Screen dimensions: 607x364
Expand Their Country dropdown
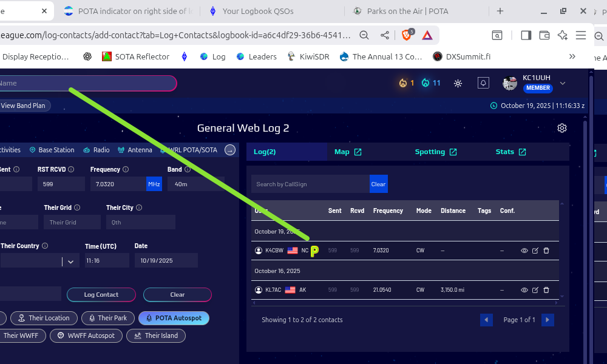[x=70, y=262]
